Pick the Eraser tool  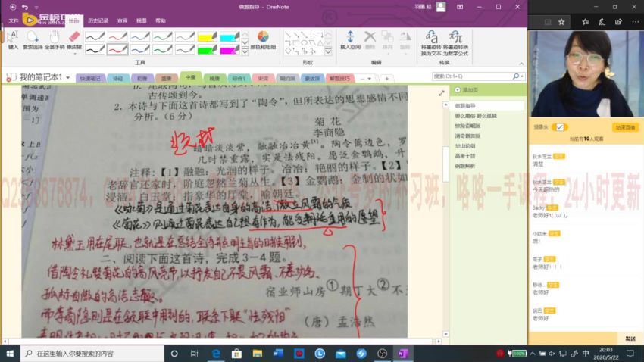(74, 40)
